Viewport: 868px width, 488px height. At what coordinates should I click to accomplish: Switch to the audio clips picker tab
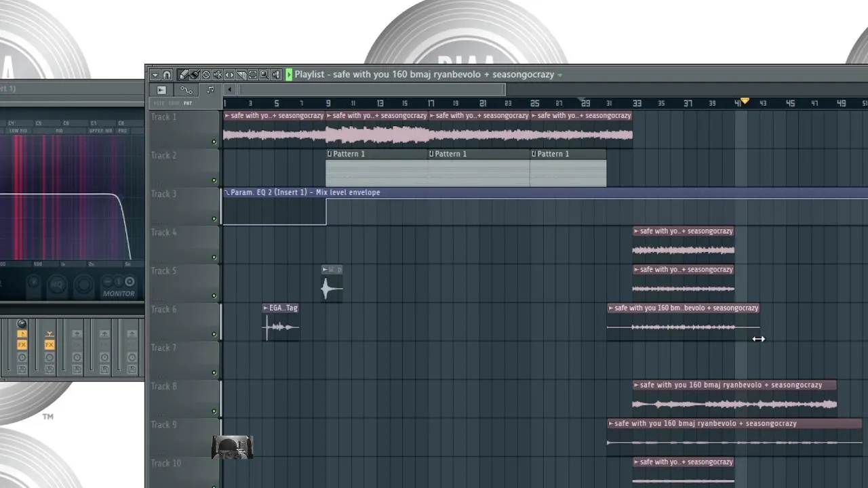pyautogui.click(x=161, y=90)
